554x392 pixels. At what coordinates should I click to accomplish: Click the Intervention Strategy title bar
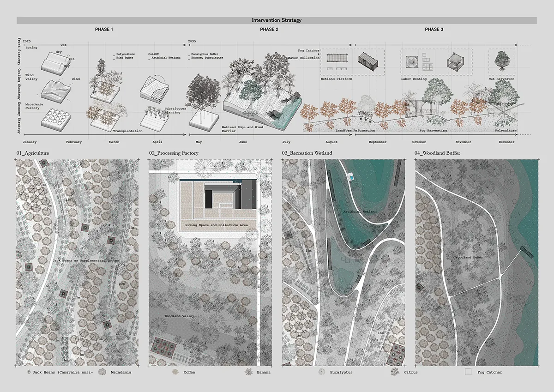tap(277, 20)
